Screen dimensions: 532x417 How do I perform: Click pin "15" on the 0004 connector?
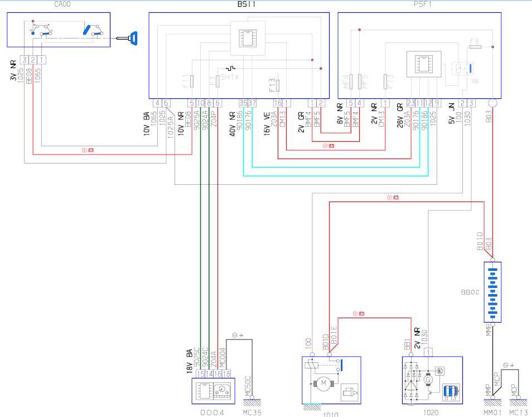(x=201, y=374)
